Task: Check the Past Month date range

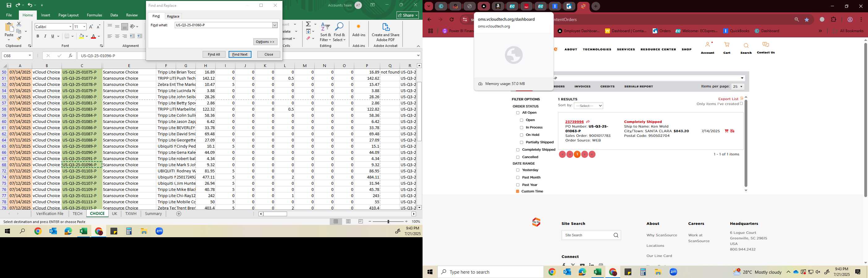Action: 518,178
